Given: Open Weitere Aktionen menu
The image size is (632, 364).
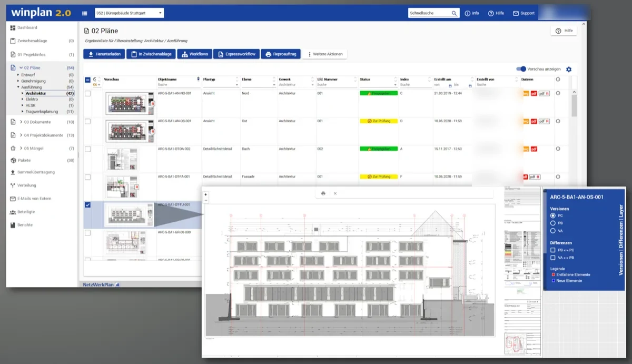Looking at the screenshot, I should pyautogui.click(x=324, y=54).
